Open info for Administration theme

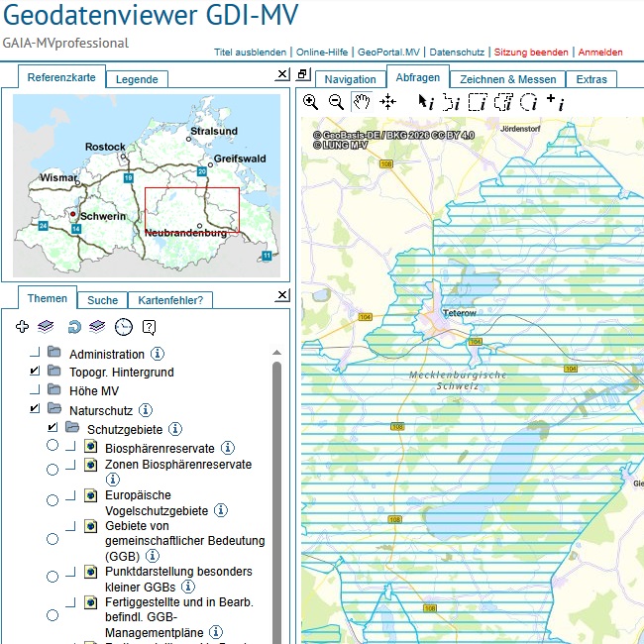pyautogui.click(x=158, y=354)
